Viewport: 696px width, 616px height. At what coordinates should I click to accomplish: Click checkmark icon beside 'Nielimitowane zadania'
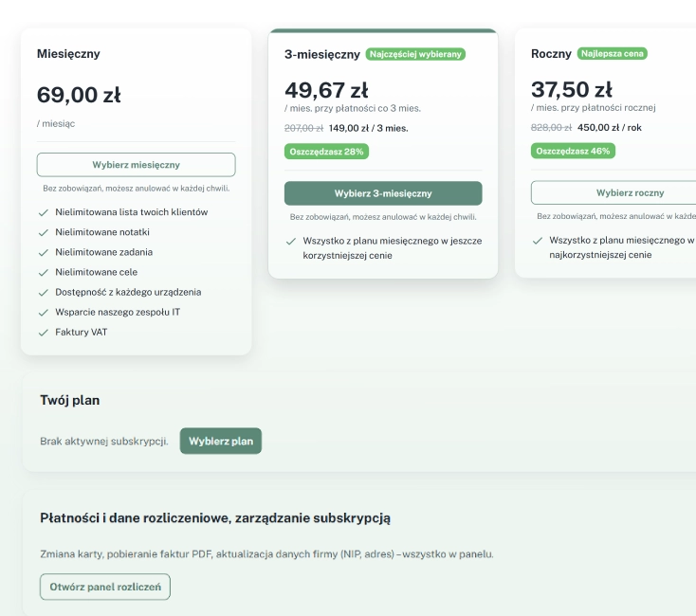(x=44, y=253)
